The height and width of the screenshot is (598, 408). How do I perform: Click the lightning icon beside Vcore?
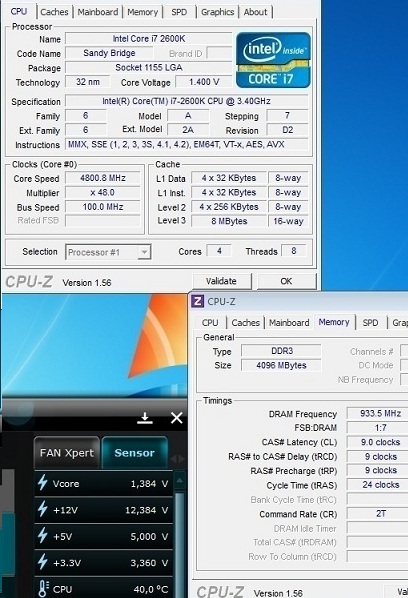[42, 483]
